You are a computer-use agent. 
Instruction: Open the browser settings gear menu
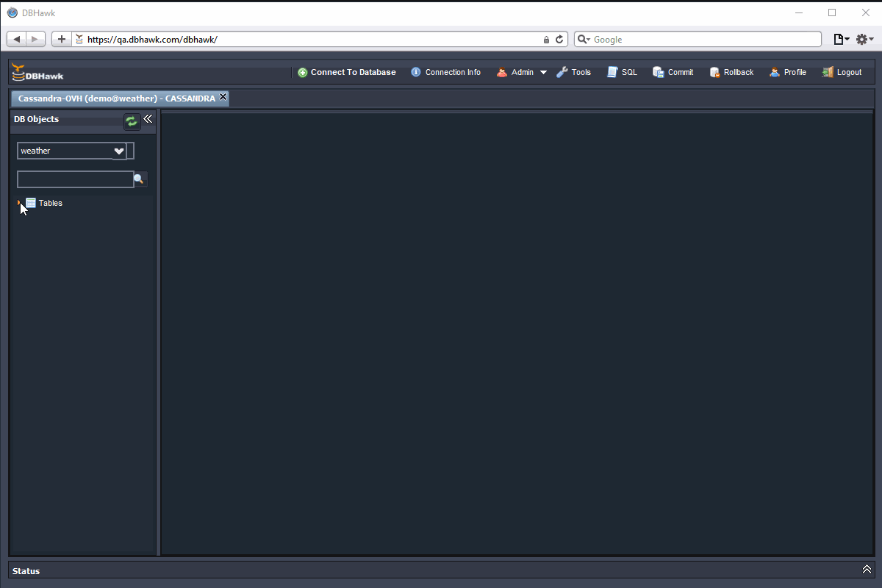(862, 39)
